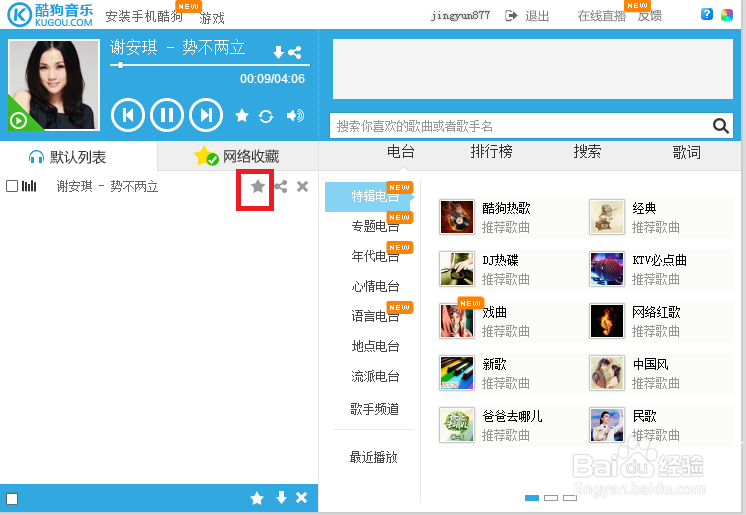Skip to the next track
Viewport: 746px width, 515px height.
(206, 115)
